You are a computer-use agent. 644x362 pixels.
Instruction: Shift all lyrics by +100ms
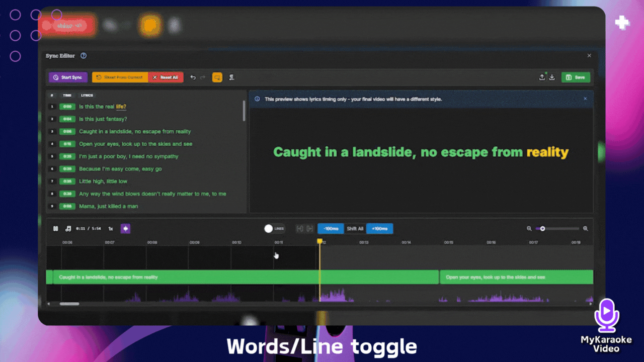coord(380,229)
